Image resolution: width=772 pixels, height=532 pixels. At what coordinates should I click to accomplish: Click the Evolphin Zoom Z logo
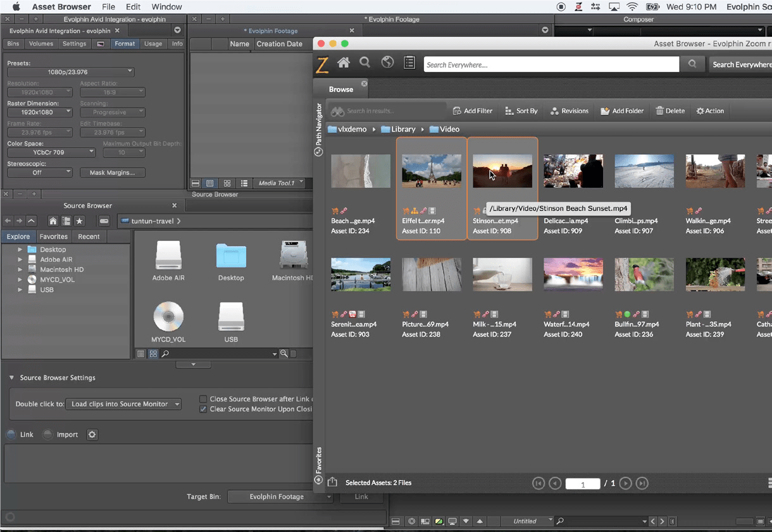pos(323,64)
